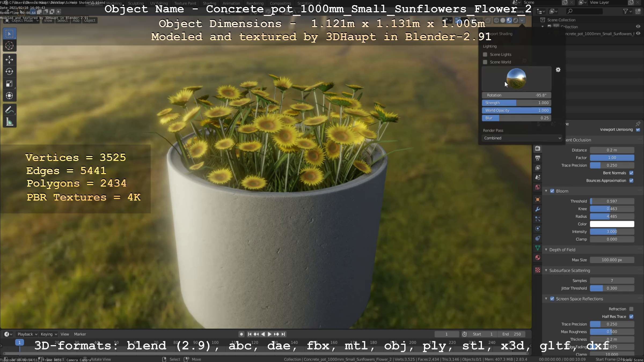
Task: Open the Scene properties tab
Action: click(538, 177)
